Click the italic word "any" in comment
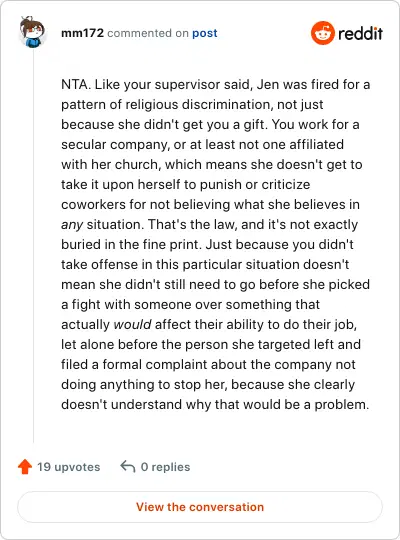This screenshot has height=540, width=400. [x=72, y=225]
